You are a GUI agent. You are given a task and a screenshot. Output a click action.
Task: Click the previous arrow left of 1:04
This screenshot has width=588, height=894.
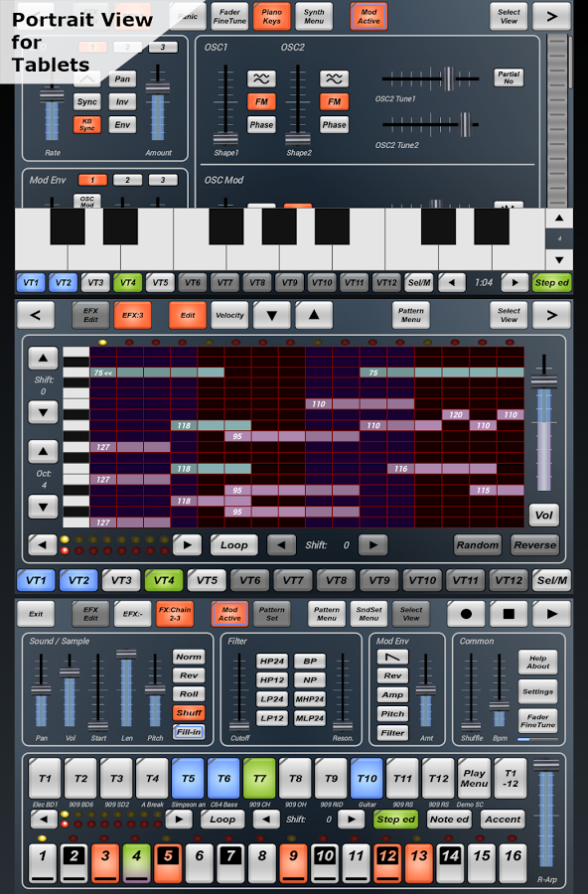tap(452, 282)
